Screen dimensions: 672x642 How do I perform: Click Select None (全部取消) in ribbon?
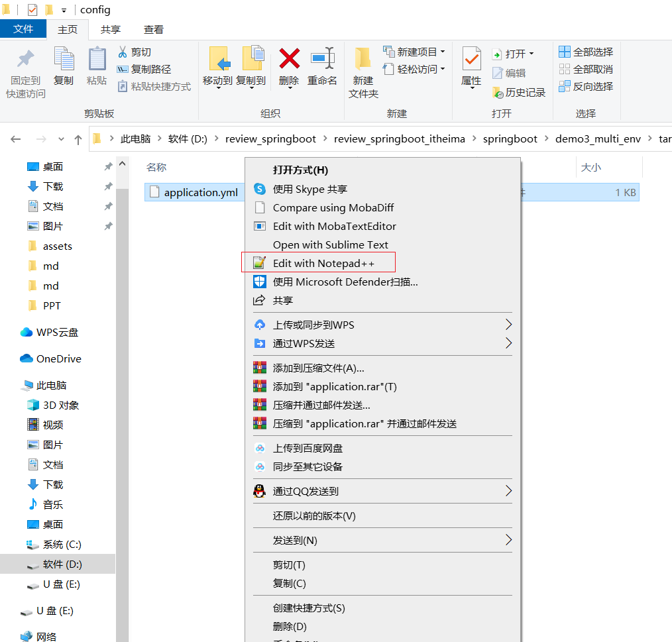coord(586,69)
